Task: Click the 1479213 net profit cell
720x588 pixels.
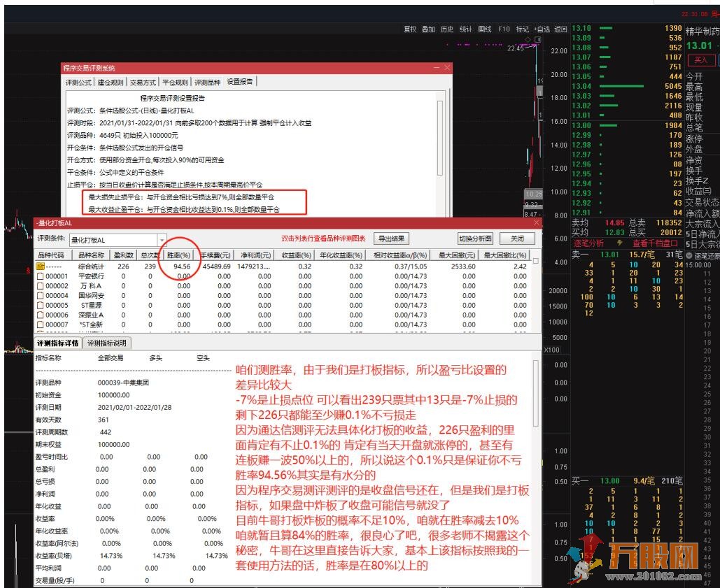Action: 253,266
